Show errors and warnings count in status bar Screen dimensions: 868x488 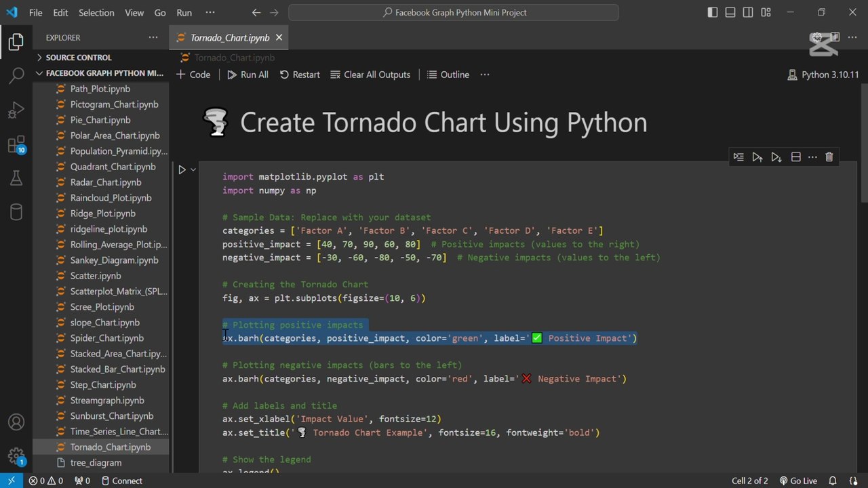(x=46, y=481)
